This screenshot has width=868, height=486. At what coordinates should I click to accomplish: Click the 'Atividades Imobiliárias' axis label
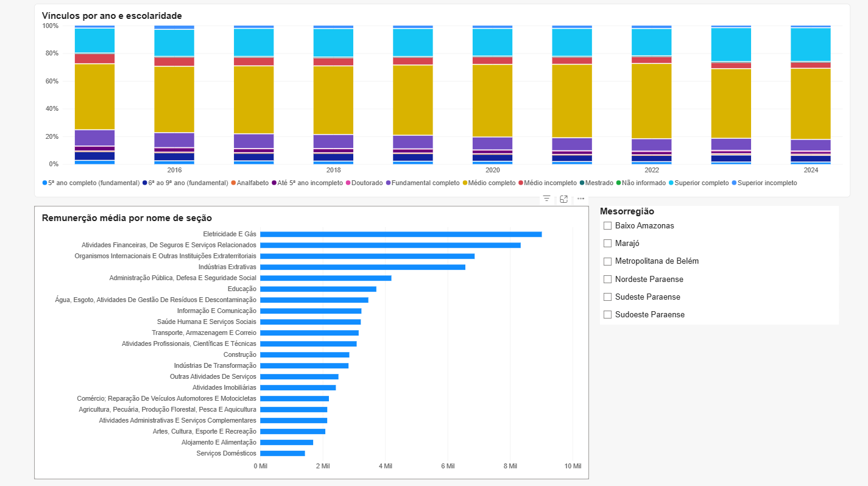tap(225, 387)
